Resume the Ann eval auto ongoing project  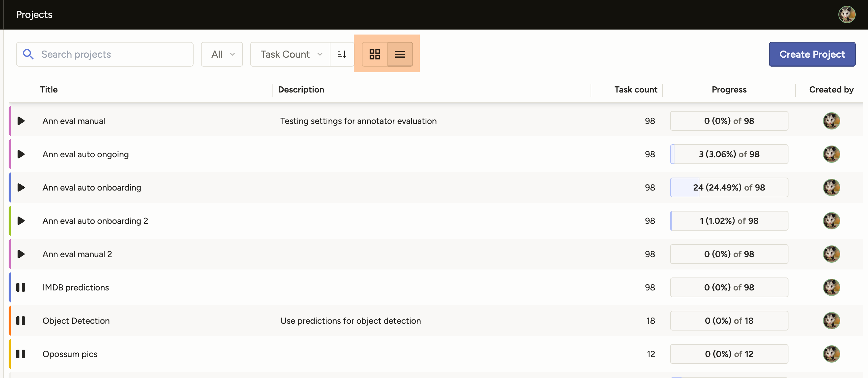[21, 154]
